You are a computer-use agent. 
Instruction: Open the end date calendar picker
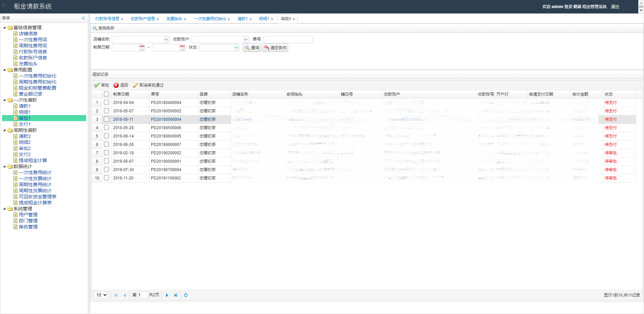pyautogui.click(x=182, y=48)
